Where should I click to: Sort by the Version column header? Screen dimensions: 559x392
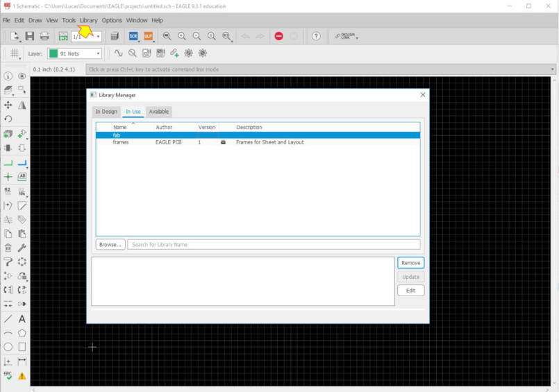click(207, 127)
